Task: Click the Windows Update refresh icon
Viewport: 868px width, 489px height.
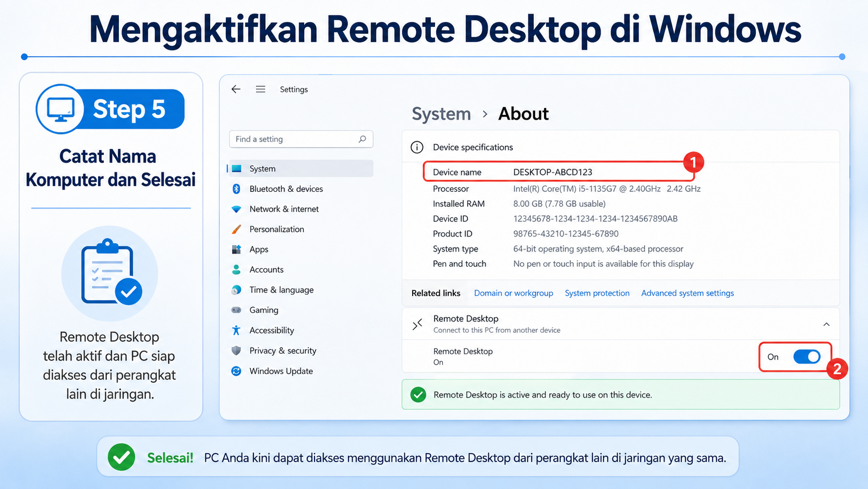Action: click(236, 371)
